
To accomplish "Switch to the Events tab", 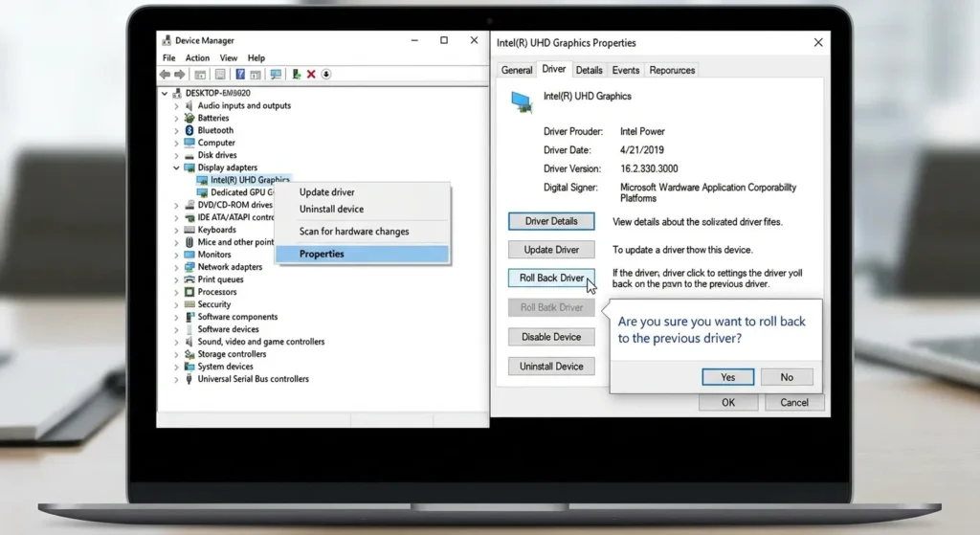I will click(626, 70).
